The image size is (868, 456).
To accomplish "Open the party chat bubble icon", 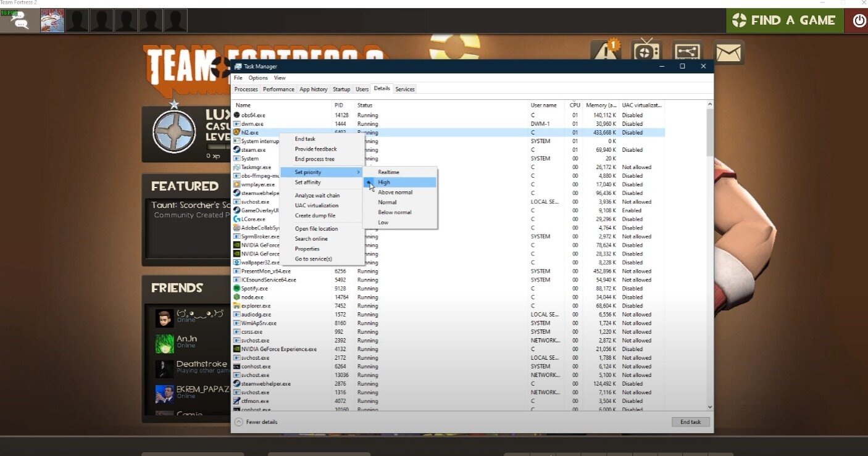I will pyautogui.click(x=18, y=22).
